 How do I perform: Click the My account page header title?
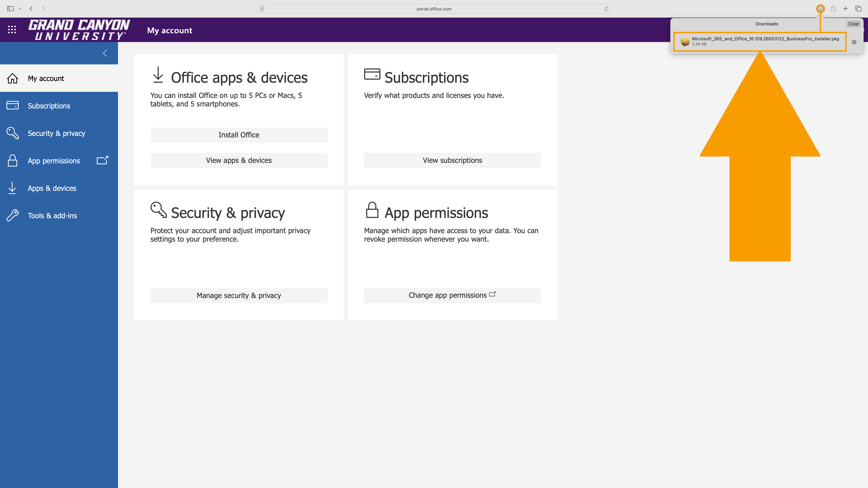[170, 30]
